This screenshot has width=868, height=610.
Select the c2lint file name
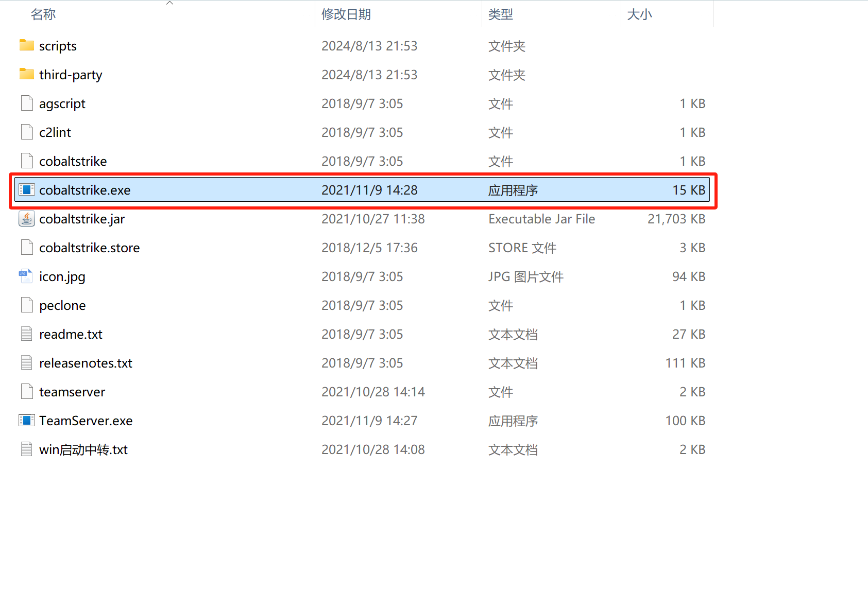coord(55,132)
